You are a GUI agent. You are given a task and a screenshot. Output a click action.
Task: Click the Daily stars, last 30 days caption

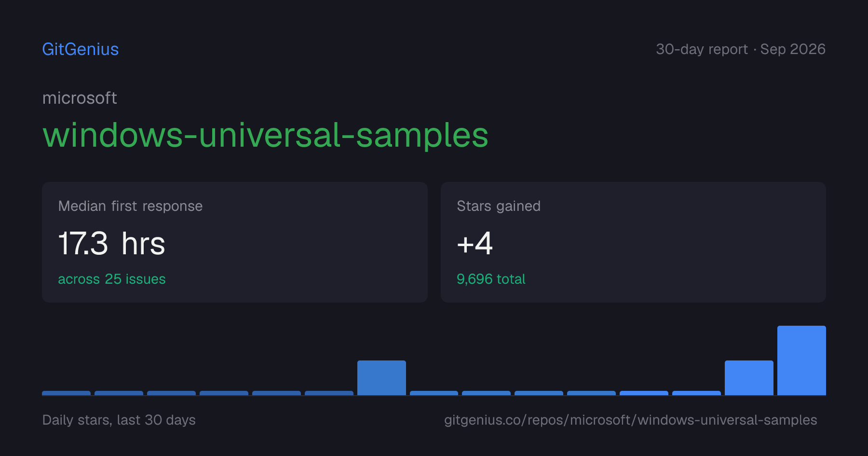pyautogui.click(x=119, y=420)
